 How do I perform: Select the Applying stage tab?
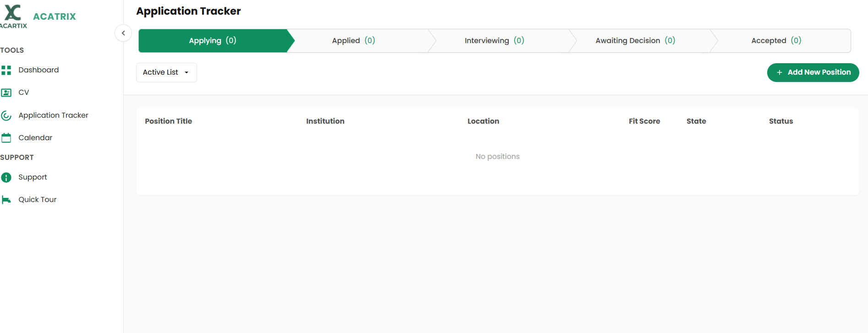click(213, 41)
